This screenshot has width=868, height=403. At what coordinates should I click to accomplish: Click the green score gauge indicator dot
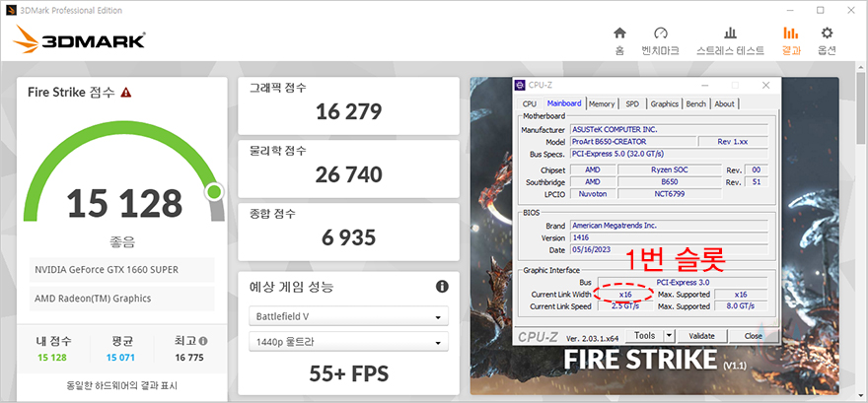click(214, 192)
